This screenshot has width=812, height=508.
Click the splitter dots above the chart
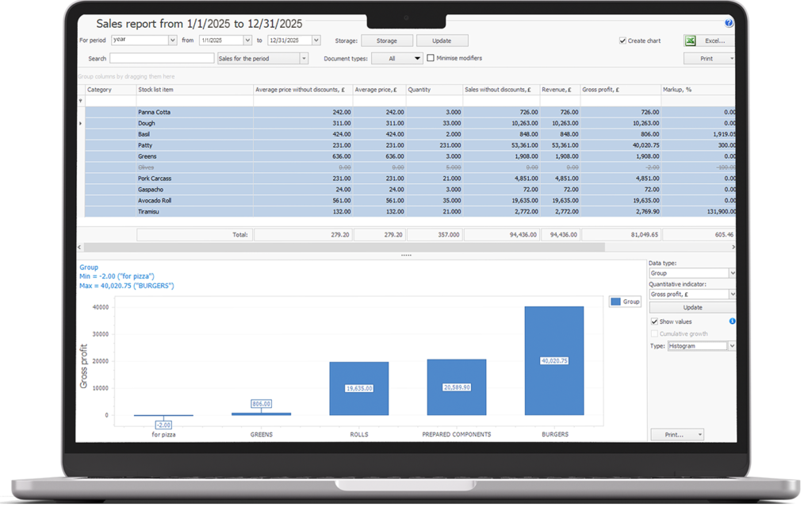point(406,256)
